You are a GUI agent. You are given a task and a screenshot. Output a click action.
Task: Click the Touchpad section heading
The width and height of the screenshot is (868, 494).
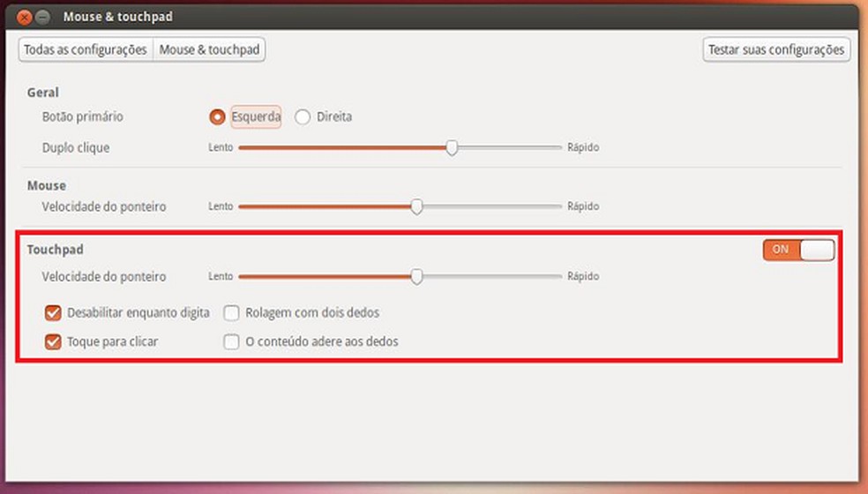point(56,250)
